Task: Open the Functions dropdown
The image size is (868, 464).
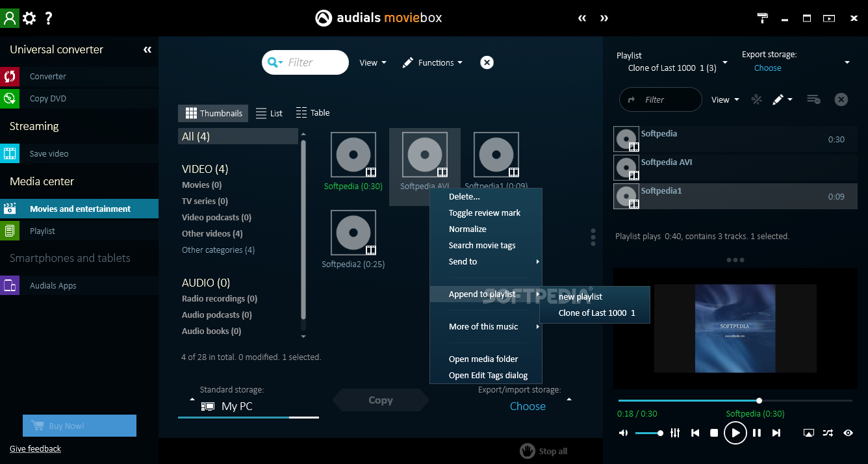Action: pyautogui.click(x=432, y=62)
